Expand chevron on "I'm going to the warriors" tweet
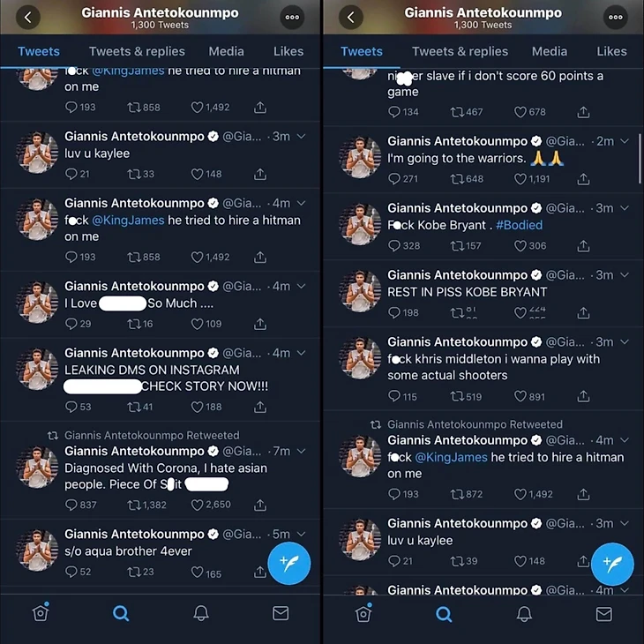This screenshot has width=644, height=644. click(625, 141)
